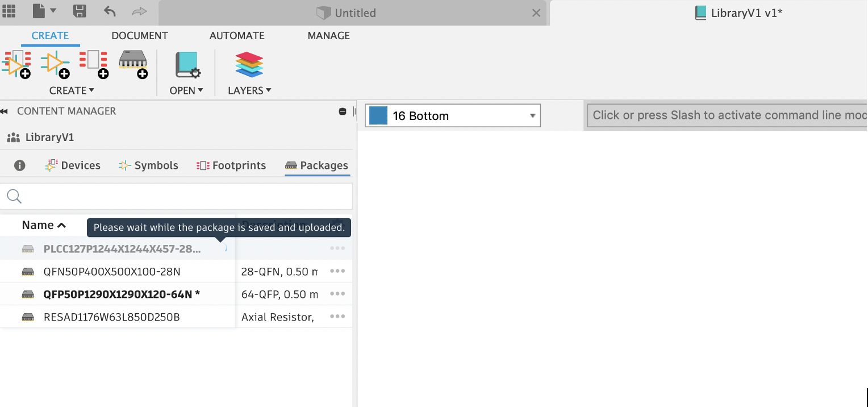This screenshot has width=868, height=407.
Task: Click the New Symbol icon
Action: [55, 64]
